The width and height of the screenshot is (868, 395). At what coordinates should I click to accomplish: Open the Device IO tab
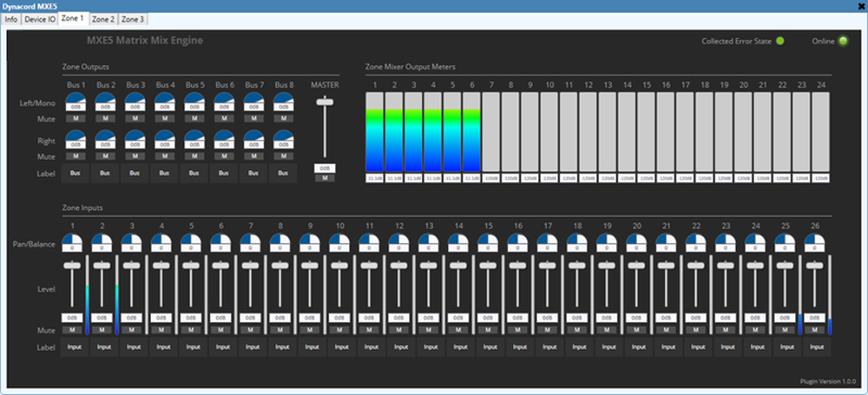(x=40, y=19)
